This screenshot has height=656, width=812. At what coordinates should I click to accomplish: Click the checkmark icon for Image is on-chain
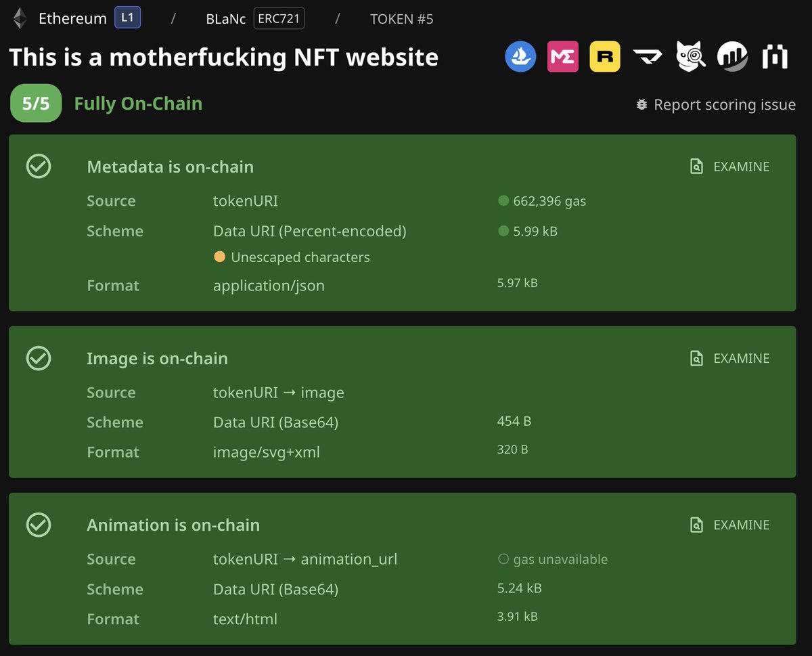[x=39, y=358]
